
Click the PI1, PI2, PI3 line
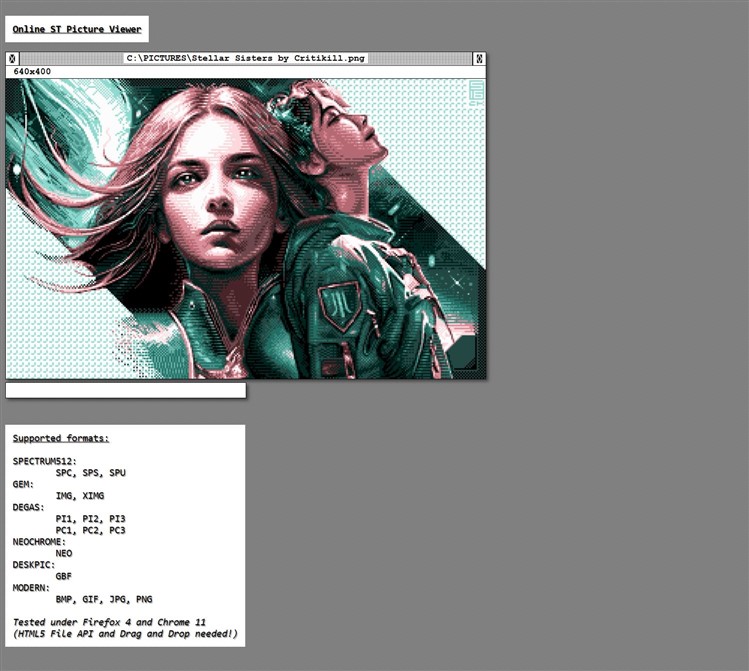click(91, 519)
